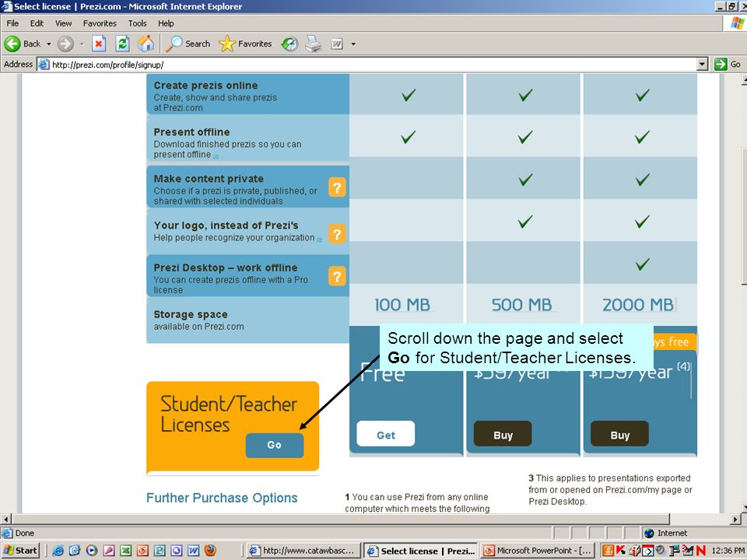This screenshot has width=747, height=560.
Task: Click the Student/Teacher Licenses title text
Action: [229, 414]
